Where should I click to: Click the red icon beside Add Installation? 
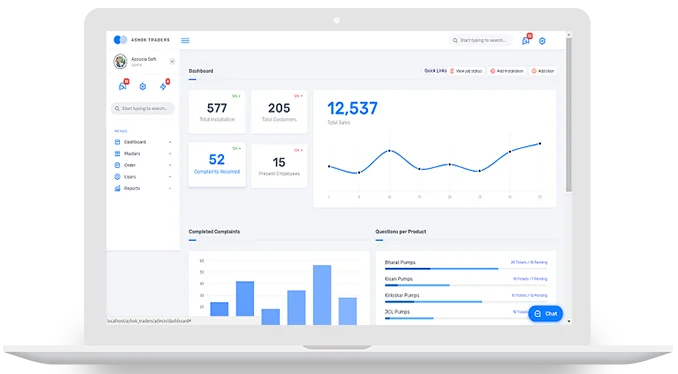(x=493, y=71)
